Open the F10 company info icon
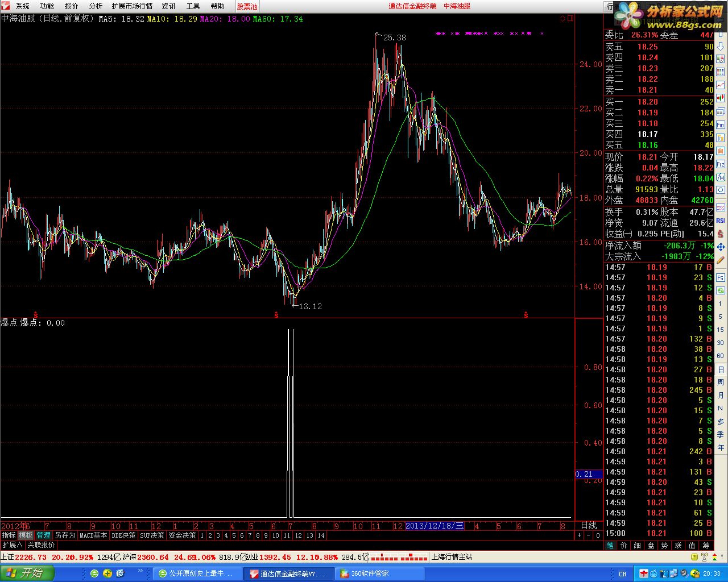728x582 pixels. pyautogui.click(x=721, y=124)
